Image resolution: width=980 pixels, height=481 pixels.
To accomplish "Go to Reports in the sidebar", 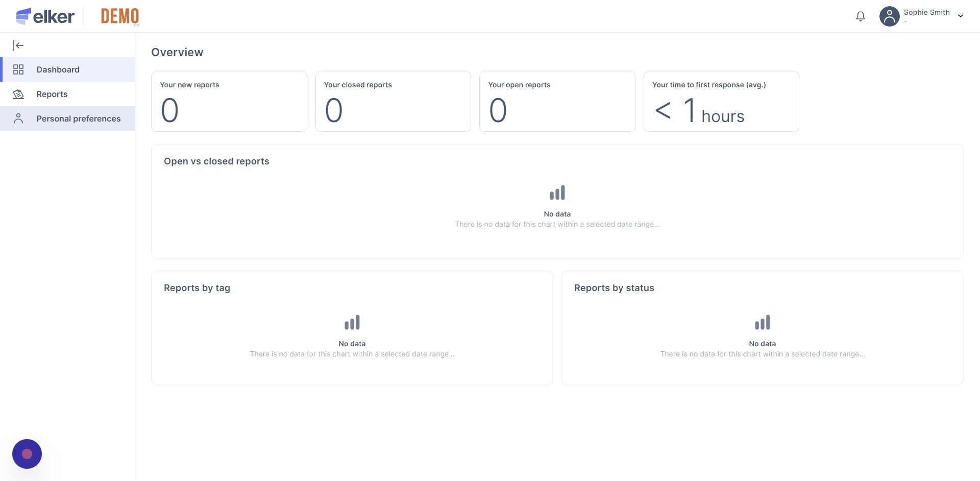I will point(68,94).
